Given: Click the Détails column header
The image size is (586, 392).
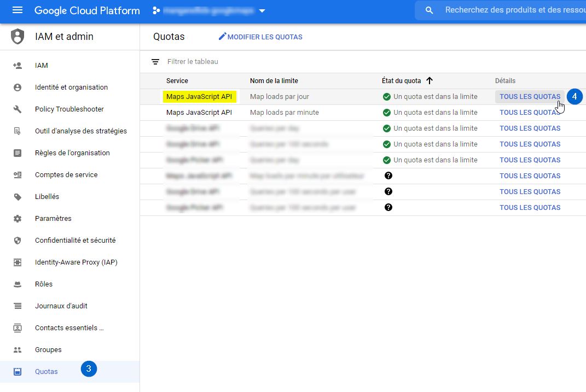Looking at the screenshot, I should coord(505,80).
